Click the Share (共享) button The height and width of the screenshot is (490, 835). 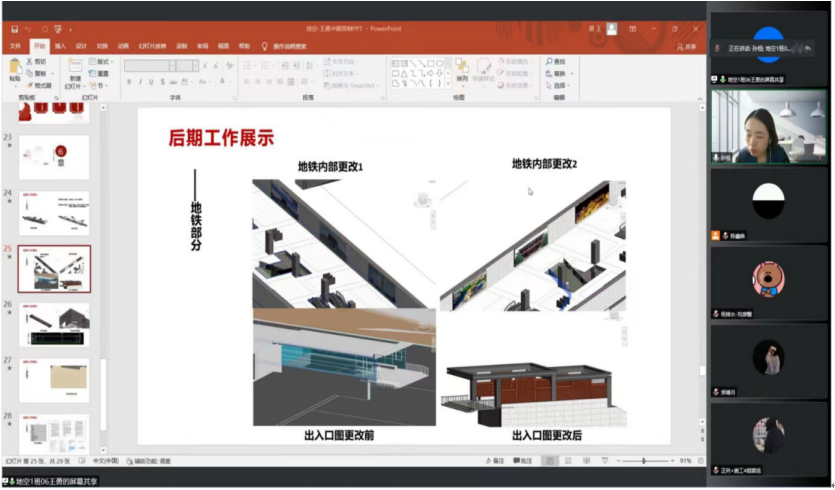coord(687,46)
